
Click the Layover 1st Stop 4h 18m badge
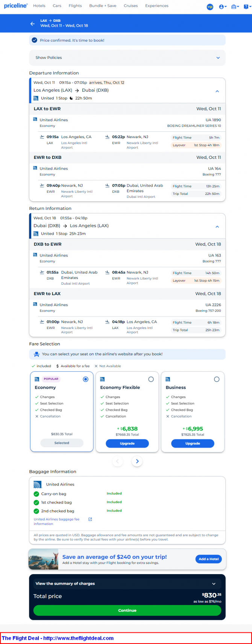(x=196, y=145)
